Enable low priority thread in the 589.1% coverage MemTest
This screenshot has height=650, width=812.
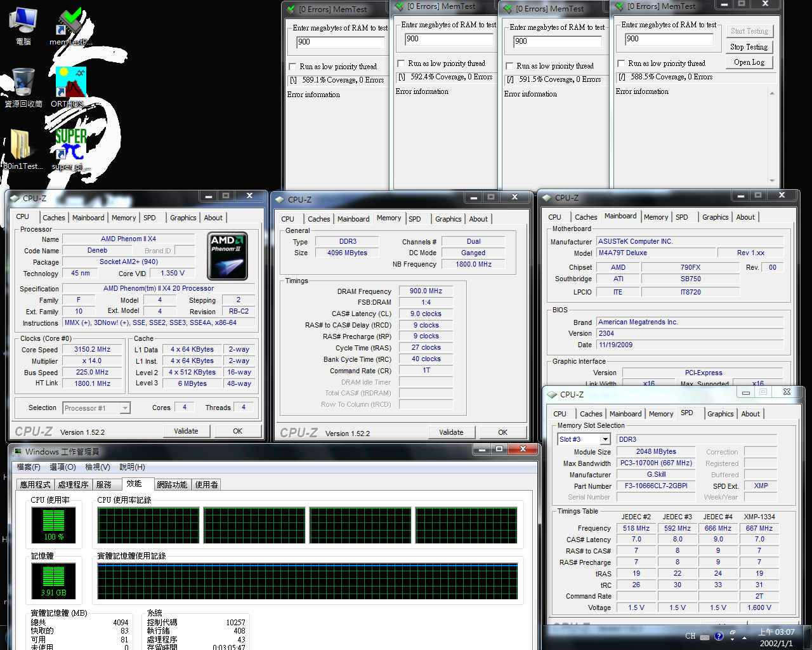292,67
